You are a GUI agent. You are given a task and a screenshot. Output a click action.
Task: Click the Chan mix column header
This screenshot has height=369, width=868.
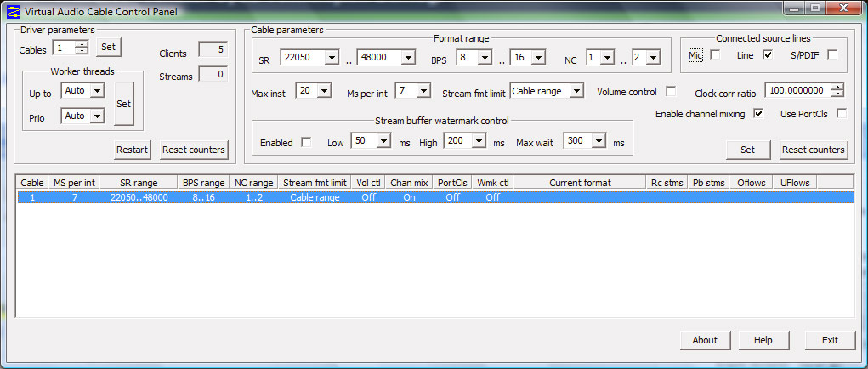click(x=409, y=183)
